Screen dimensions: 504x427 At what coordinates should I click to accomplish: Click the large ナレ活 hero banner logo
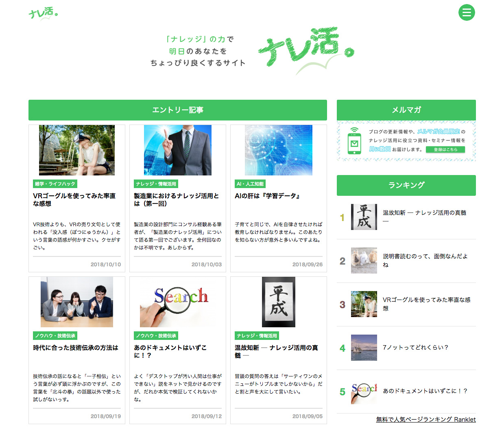coord(305,49)
